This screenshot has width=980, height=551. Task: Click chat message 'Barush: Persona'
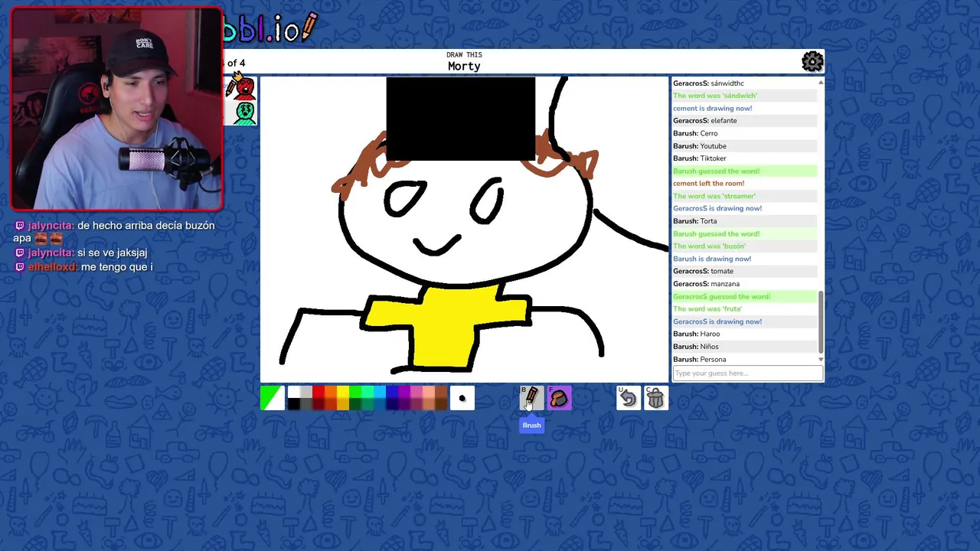700,359
